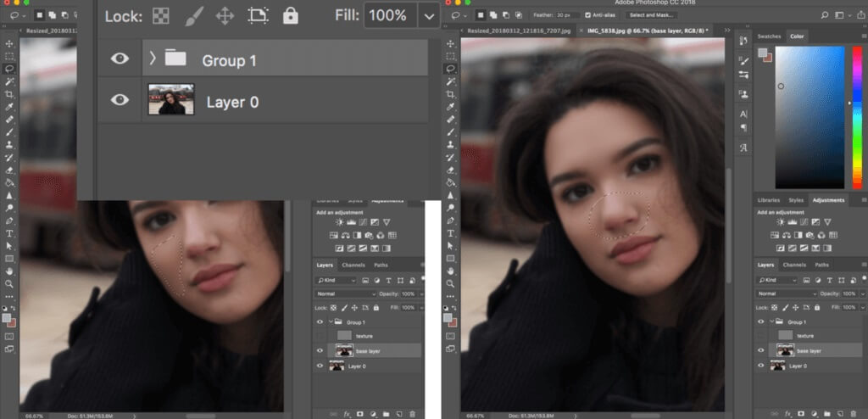This screenshot has width=868, height=419.
Task: Click Layer 0 thumbnail in enlarged inset
Action: click(x=171, y=99)
